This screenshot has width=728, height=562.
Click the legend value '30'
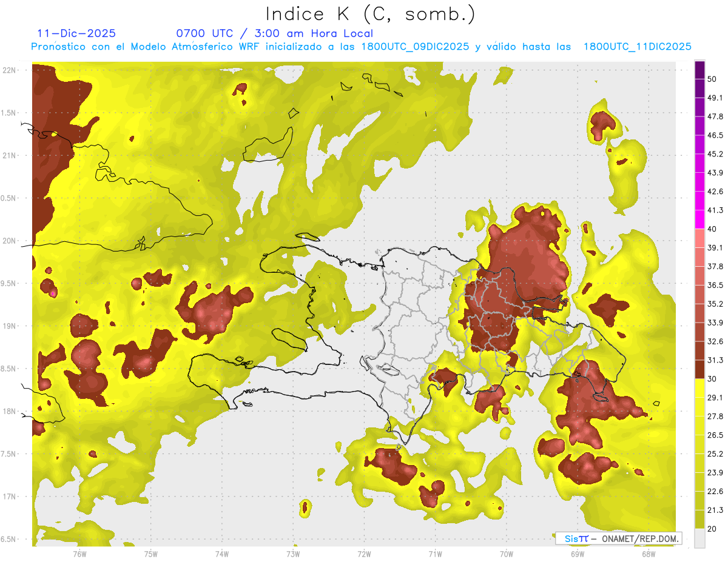coord(712,379)
